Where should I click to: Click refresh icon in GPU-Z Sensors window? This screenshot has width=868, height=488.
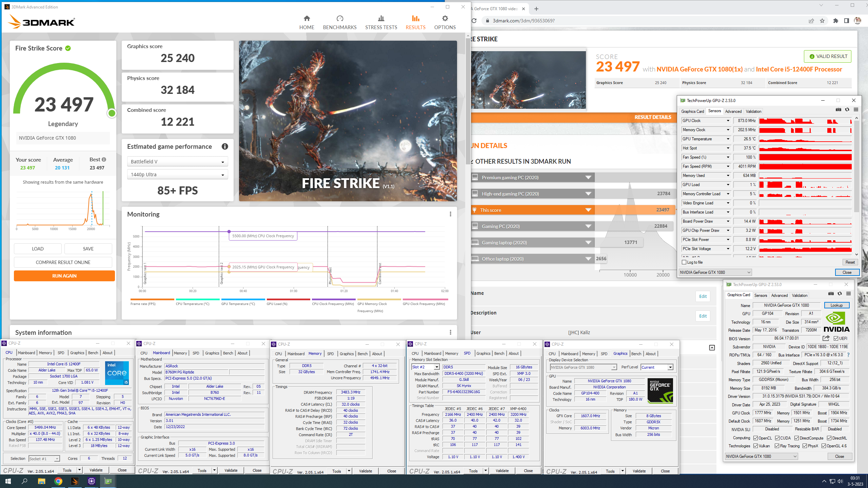847,110
